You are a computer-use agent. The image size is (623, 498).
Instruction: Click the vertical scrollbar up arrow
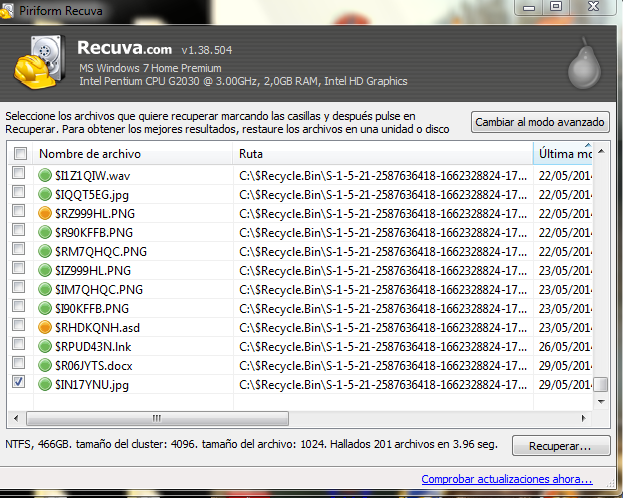(601, 151)
